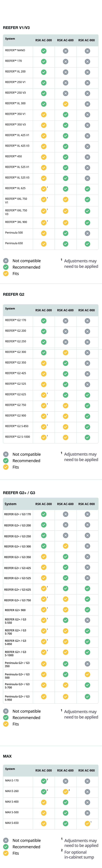This screenshot has height=868, width=102.
Task: Click Peninsula 650's green checkmark under AC-900
Action: pos(87,244)
